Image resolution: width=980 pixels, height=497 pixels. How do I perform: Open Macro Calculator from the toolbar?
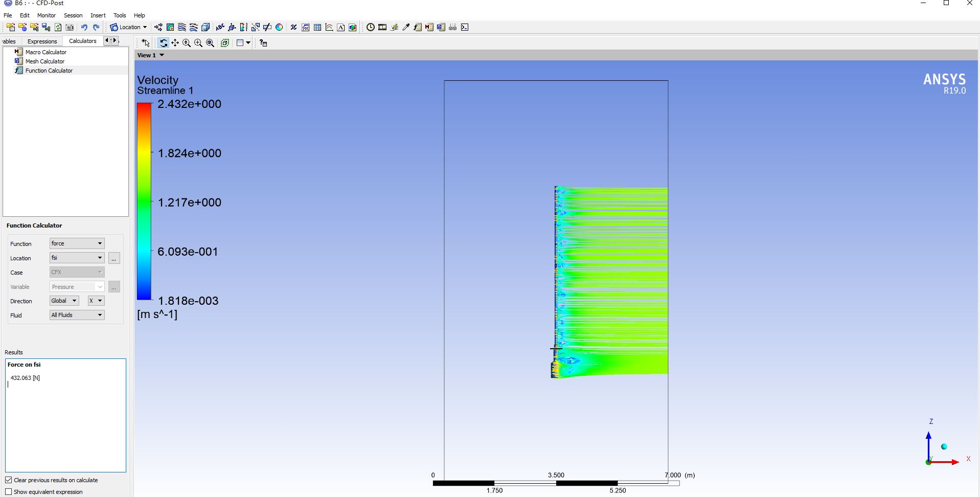click(x=429, y=27)
